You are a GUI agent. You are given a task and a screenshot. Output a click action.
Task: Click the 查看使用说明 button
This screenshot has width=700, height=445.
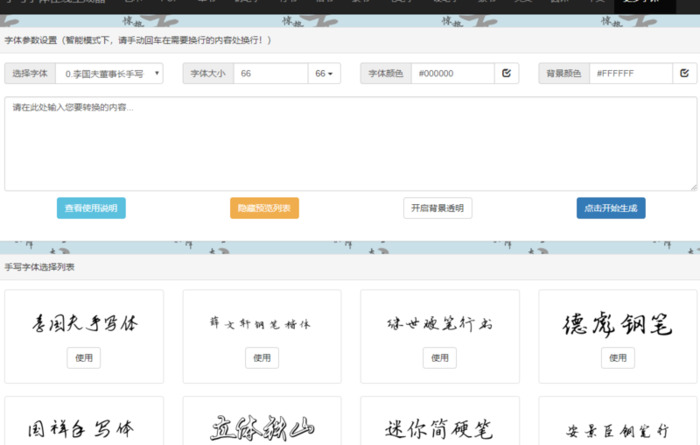pyautogui.click(x=91, y=208)
